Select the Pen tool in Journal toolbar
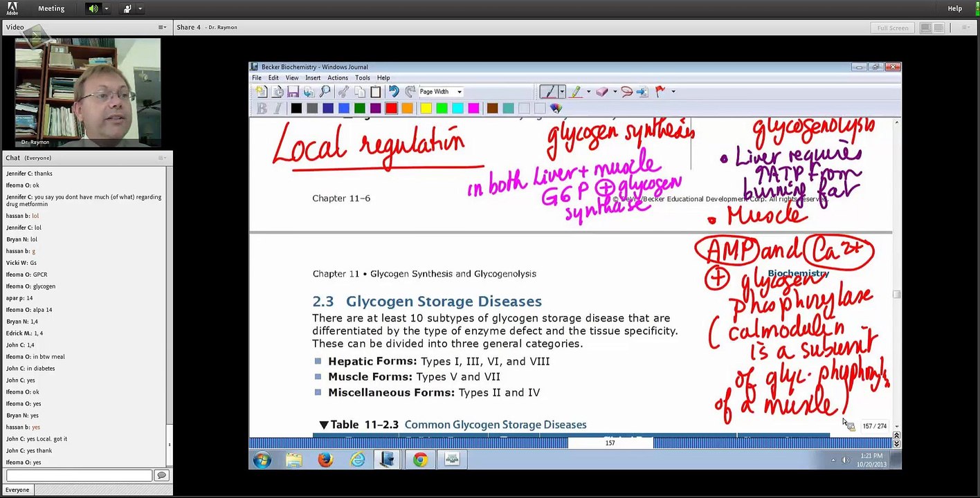The height and width of the screenshot is (498, 980). tap(548, 91)
